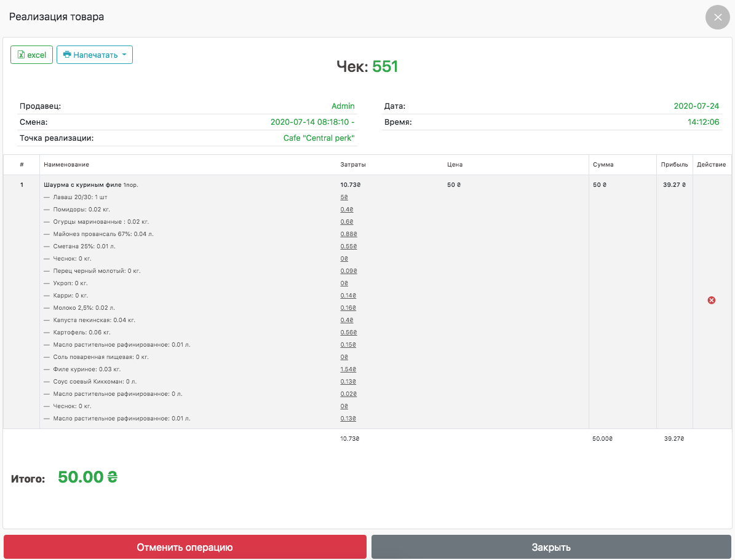Click the Затраты column header

point(353,165)
